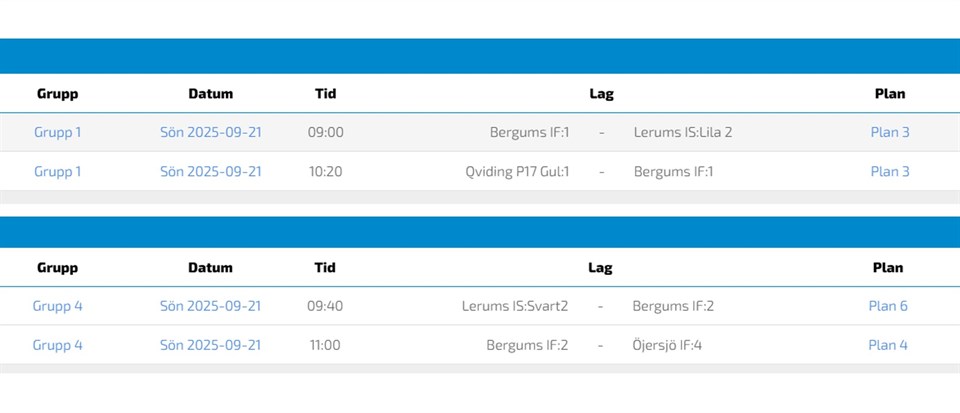Viewport: 960px width, 413px height.
Task: Click the Tid column header in the second table
Action: pos(326,268)
